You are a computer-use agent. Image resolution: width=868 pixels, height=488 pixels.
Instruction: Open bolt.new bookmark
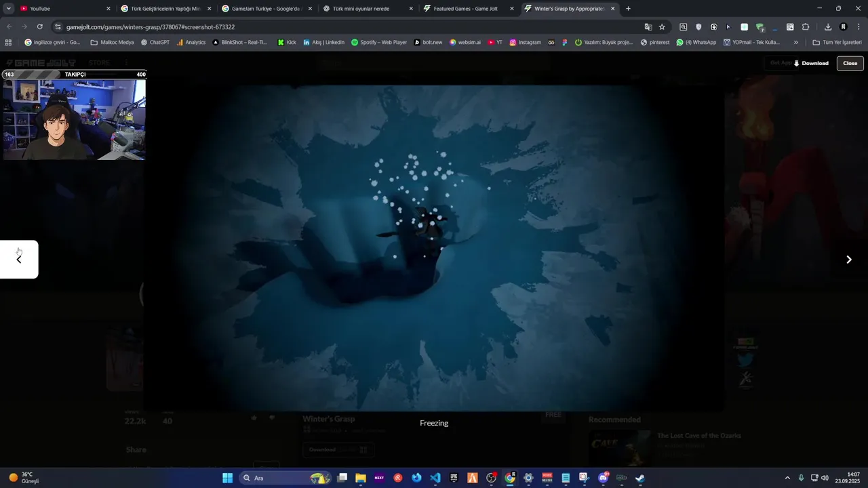pyautogui.click(x=428, y=42)
